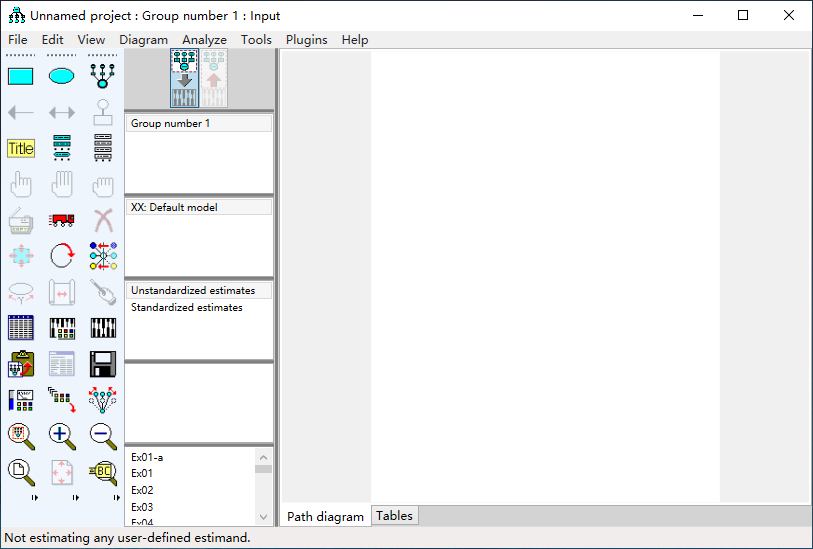Switch to the Path diagram tab
Image resolution: width=813 pixels, height=549 pixels.
coord(326,516)
